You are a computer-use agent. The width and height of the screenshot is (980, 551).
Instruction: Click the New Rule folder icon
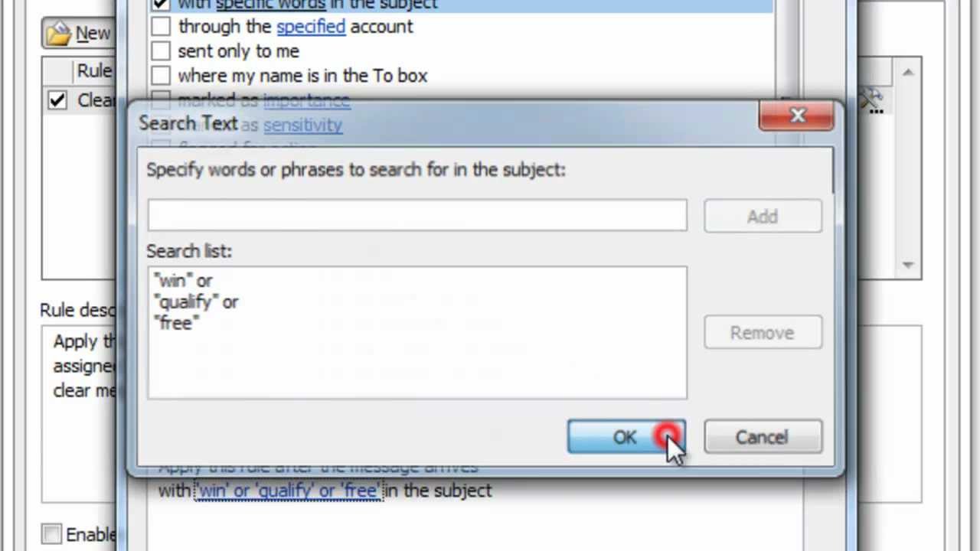pos(58,34)
